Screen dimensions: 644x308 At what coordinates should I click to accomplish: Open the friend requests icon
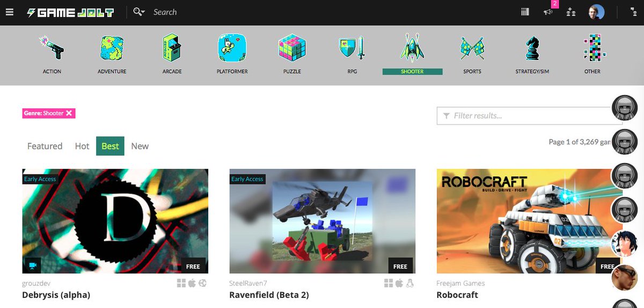[571, 12]
